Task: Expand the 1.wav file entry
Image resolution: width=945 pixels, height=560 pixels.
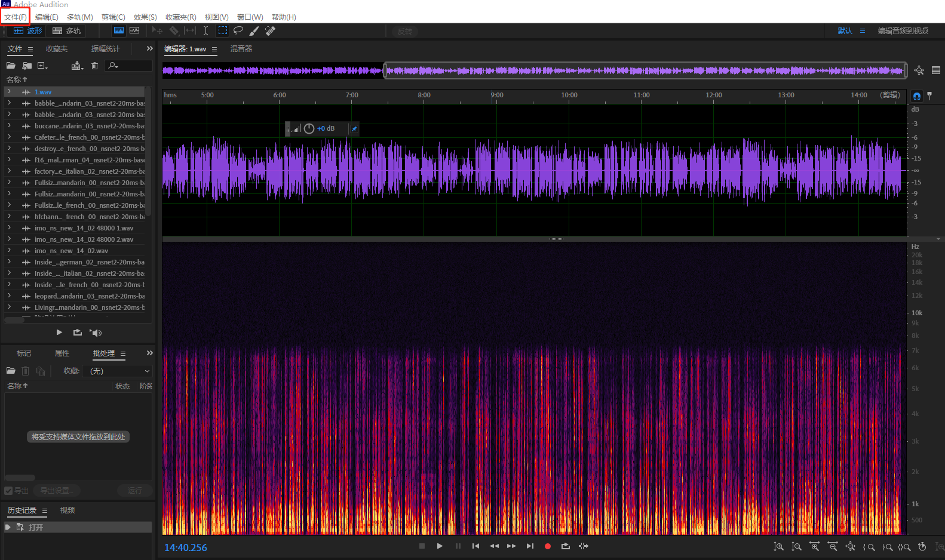Action: click(x=10, y=92)
